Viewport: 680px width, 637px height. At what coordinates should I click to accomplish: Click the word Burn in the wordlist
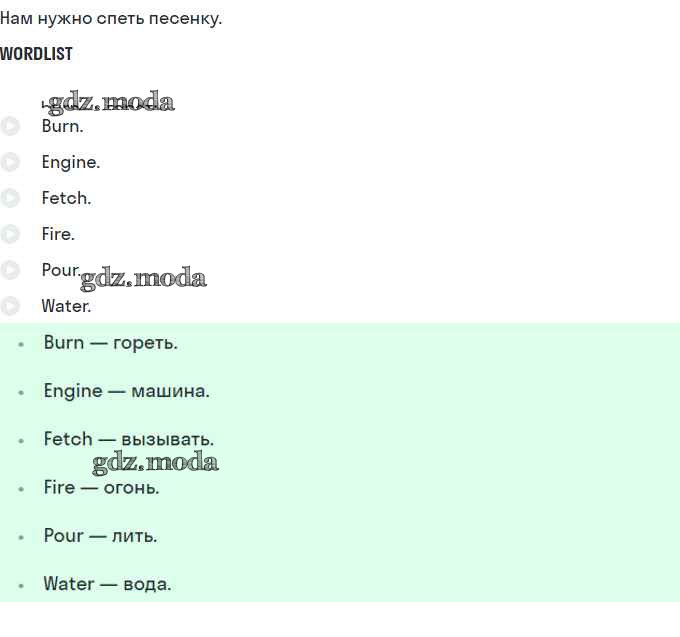tap(62, 126)
